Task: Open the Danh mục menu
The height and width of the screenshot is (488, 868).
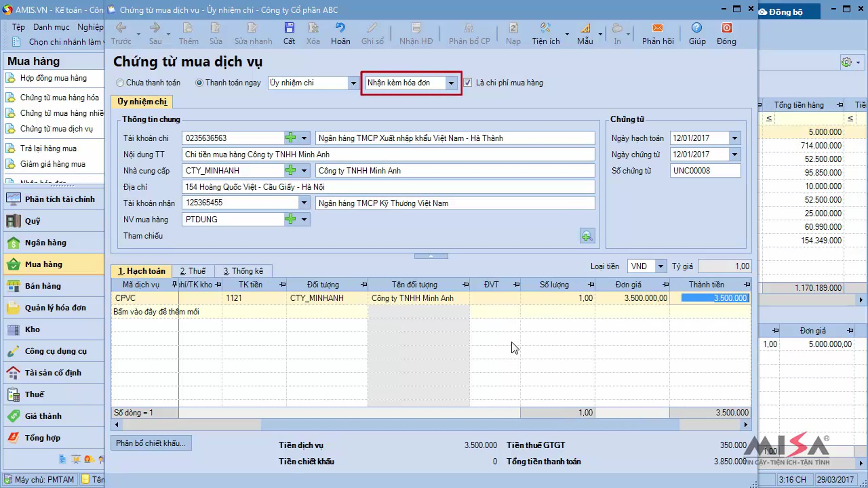Action: point(51,27)
